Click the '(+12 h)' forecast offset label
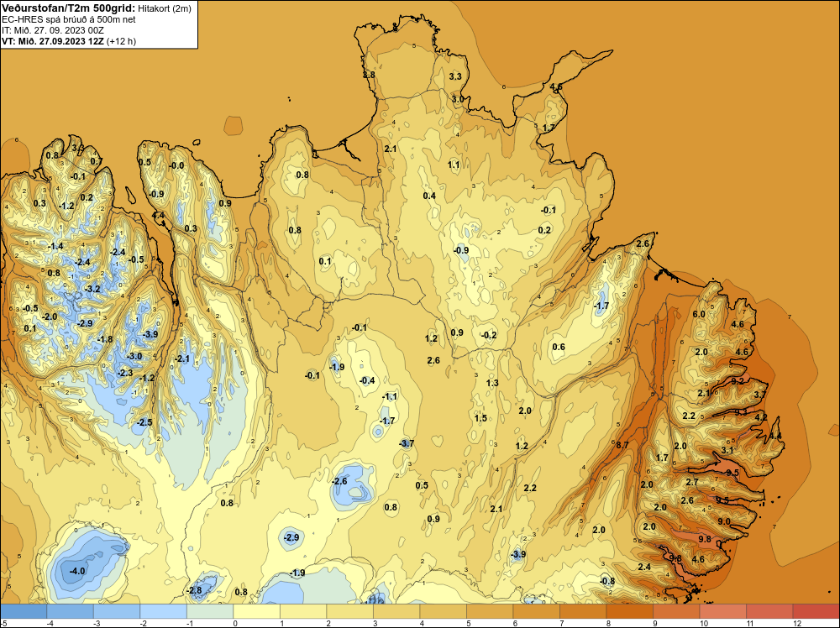 [x=122, y=41]
